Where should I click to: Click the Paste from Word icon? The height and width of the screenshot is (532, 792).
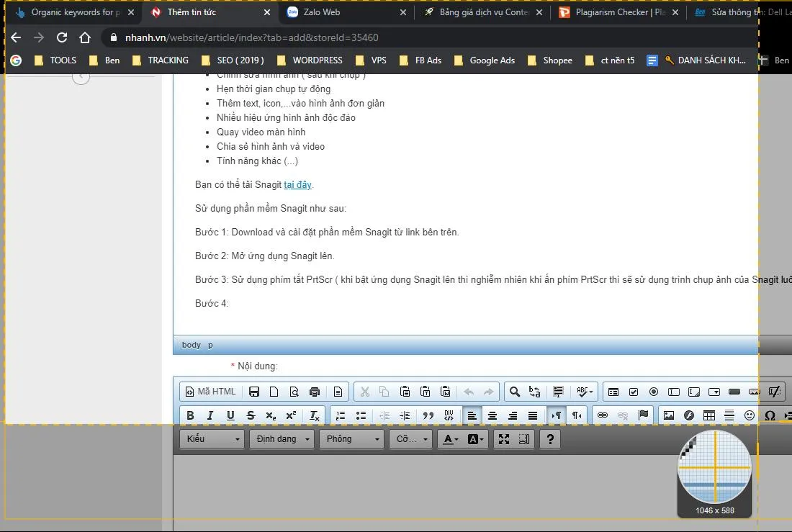coord(446,391)
